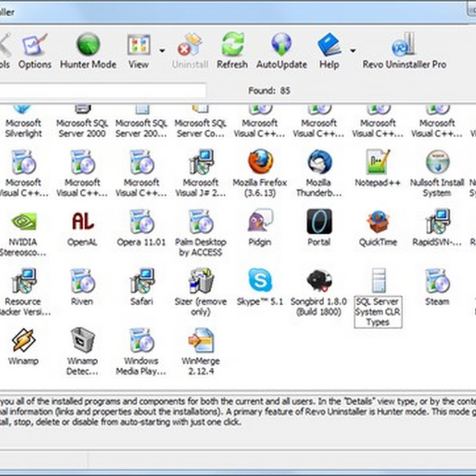Choose the Windows Media Player entry
476x476 pixels.
[141, 352]
